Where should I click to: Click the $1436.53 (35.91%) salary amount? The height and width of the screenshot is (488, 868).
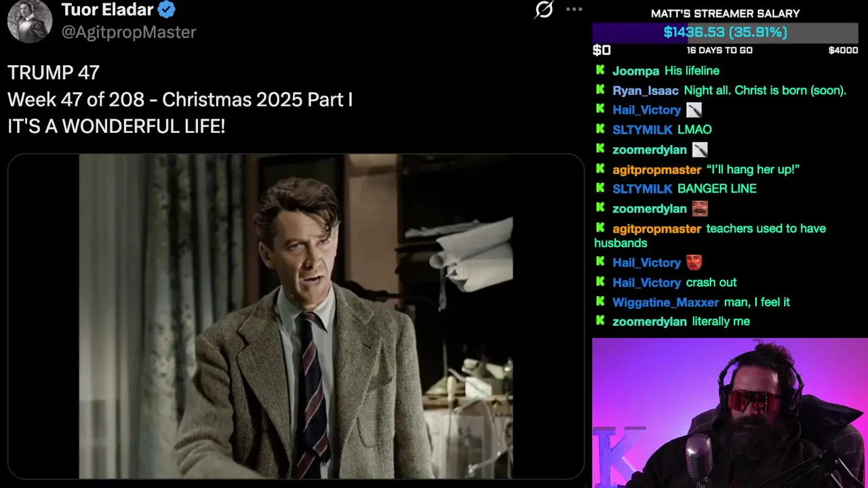[726, 33]
